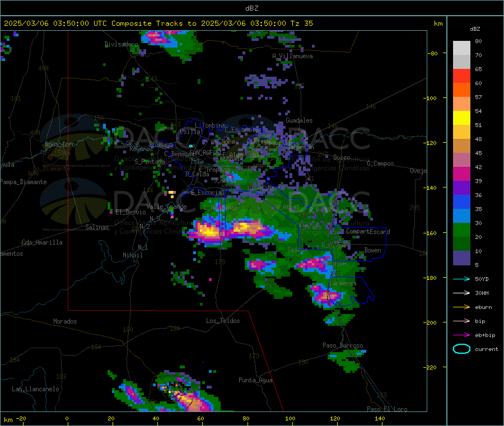Click the Valle_Grande place label
This screenshot has height=426, width=504.
[166, 207]
